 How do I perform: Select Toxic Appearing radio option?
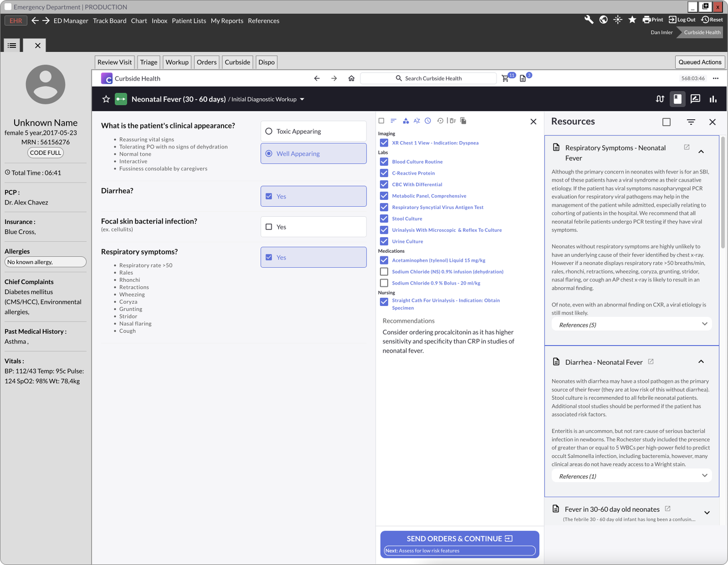pyautogui.click(x=314, y=131)
